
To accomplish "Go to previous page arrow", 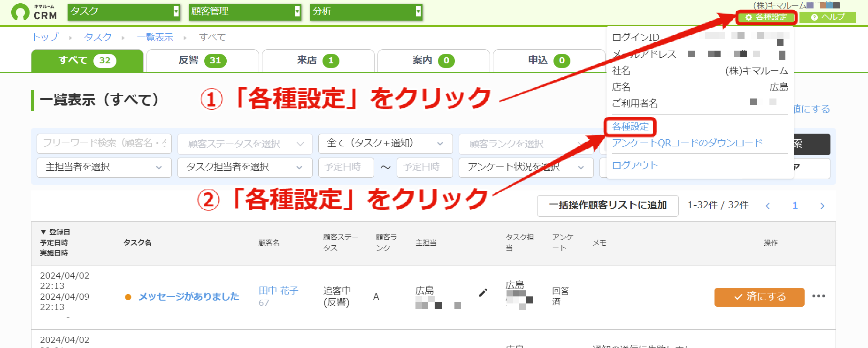I will pyautogui.click(x=768, y=205).
